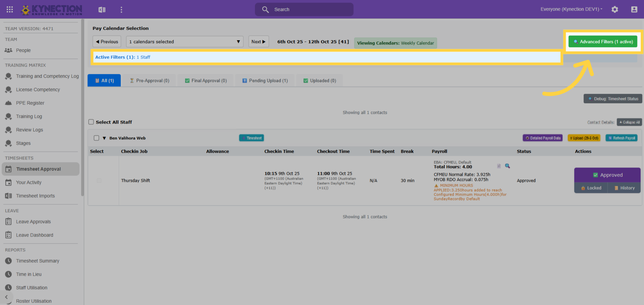
Task: Check the Ben Valihora Web checkbox
Action: [x=96, y=138]
